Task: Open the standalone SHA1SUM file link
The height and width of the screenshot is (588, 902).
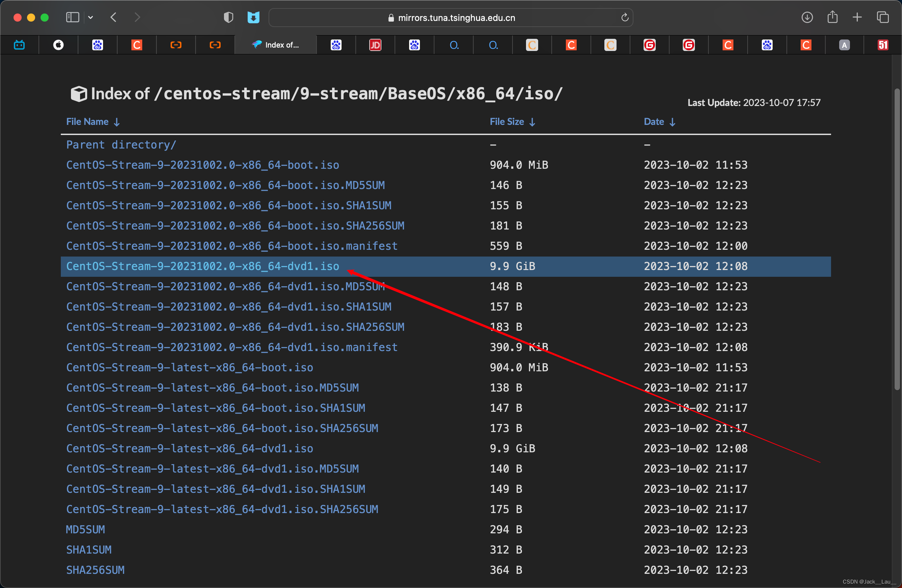Action: point(89,550)
